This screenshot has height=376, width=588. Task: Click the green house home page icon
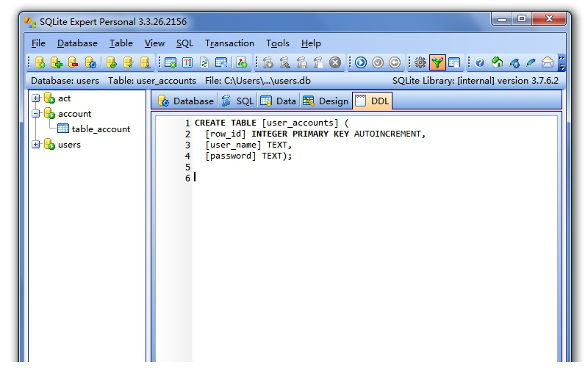click(497, 62)
